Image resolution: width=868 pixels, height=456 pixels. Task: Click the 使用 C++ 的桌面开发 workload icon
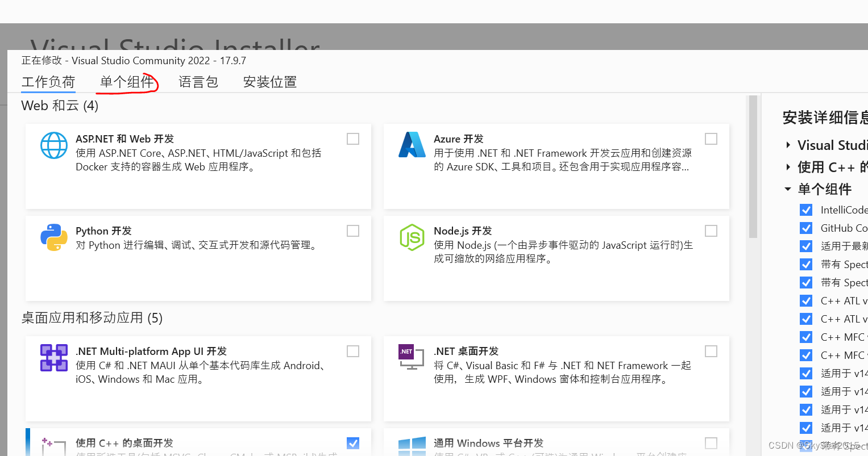coord(54,446)
